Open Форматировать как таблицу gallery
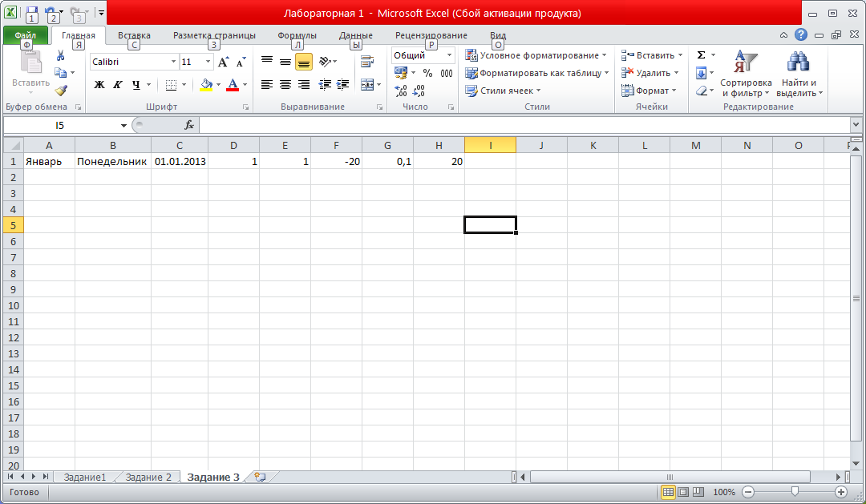The height and width of the screenshot is (504, 866). click(x=536, y=73)
